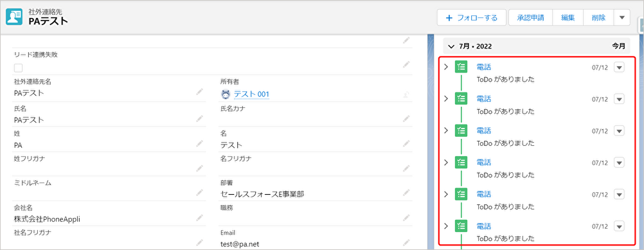Viewport: 644px width, 250px height.
Task: Edit 姓フリガナ using its pencil icon
Action: (x=200, y=168)
